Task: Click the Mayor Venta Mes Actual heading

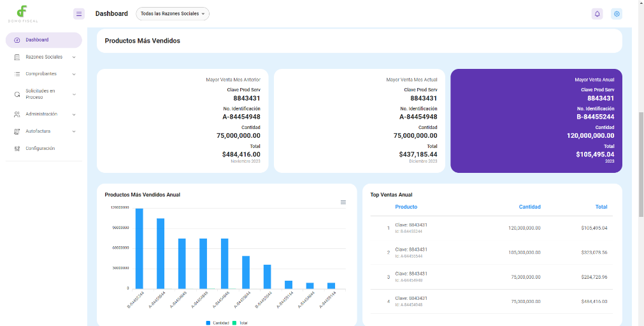Action: (x=411, y=80)
